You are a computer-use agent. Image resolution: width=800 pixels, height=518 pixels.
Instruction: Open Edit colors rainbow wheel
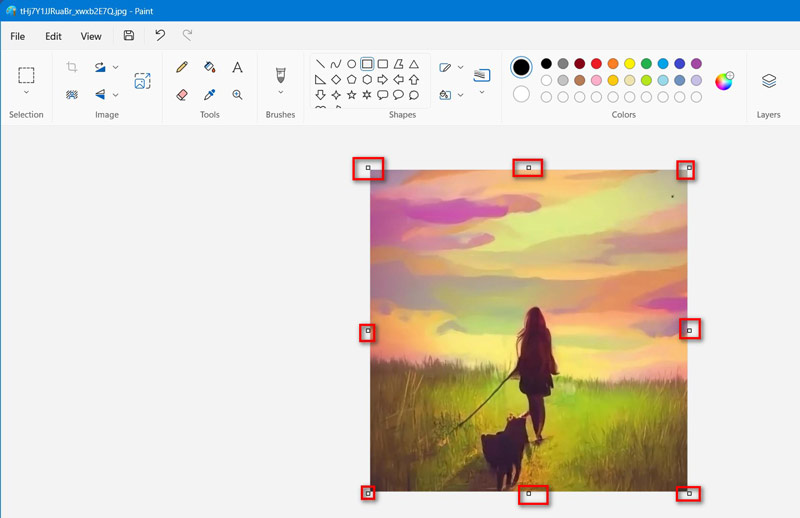(723, 81)
